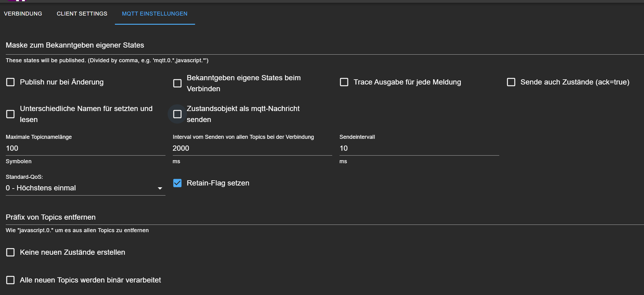The width and height of the screenshot is (644, 295).
Task: Enable Zustandsobjekt als mqtt-Nachricht senden
Action: pos(177,114)
